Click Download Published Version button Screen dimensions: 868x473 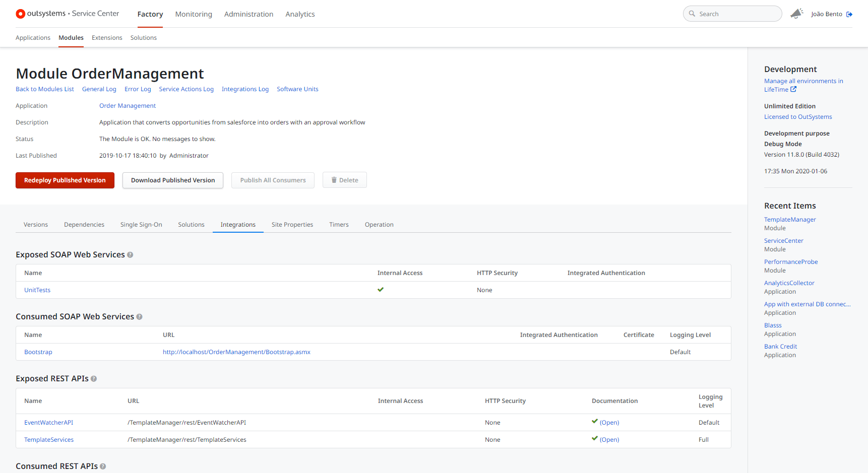point(173,180)
